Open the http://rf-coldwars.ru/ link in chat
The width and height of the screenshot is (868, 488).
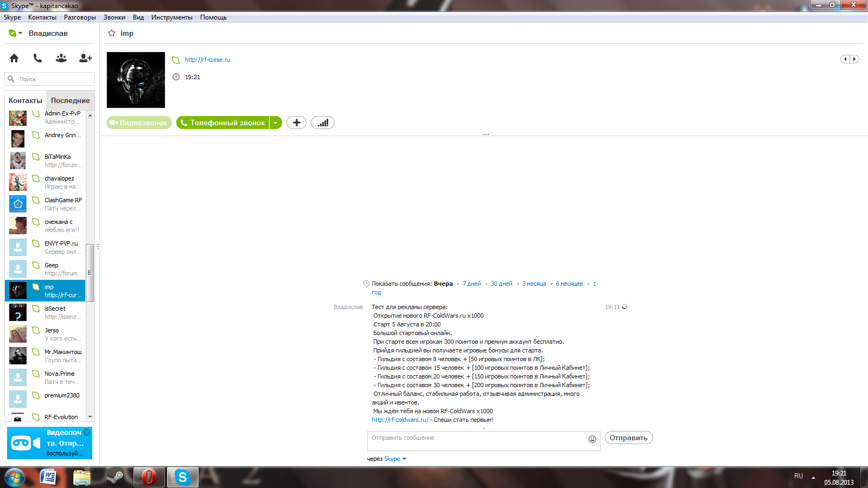(400, 420)
